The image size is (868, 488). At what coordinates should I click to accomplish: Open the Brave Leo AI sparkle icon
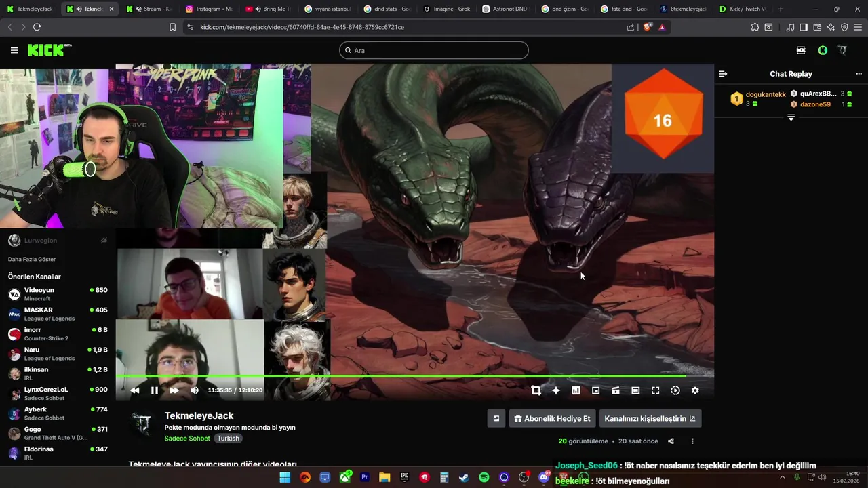(x=831, y=27)
